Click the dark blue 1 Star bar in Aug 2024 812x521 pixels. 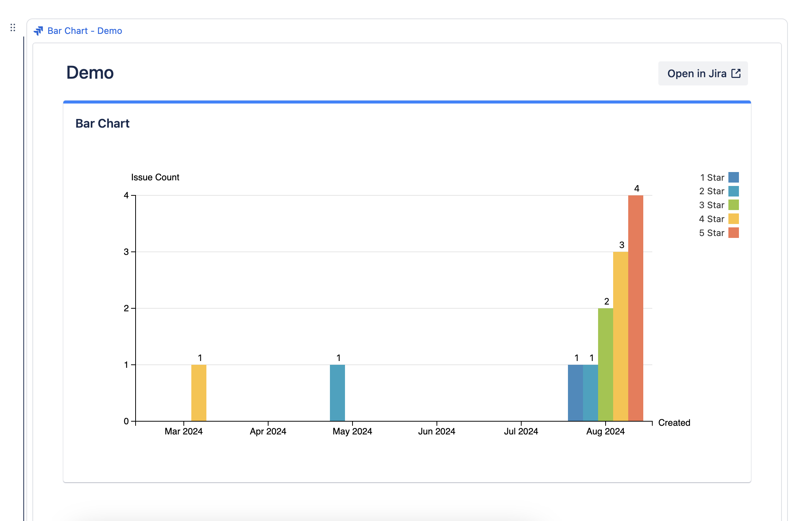[x=575, y=393]
